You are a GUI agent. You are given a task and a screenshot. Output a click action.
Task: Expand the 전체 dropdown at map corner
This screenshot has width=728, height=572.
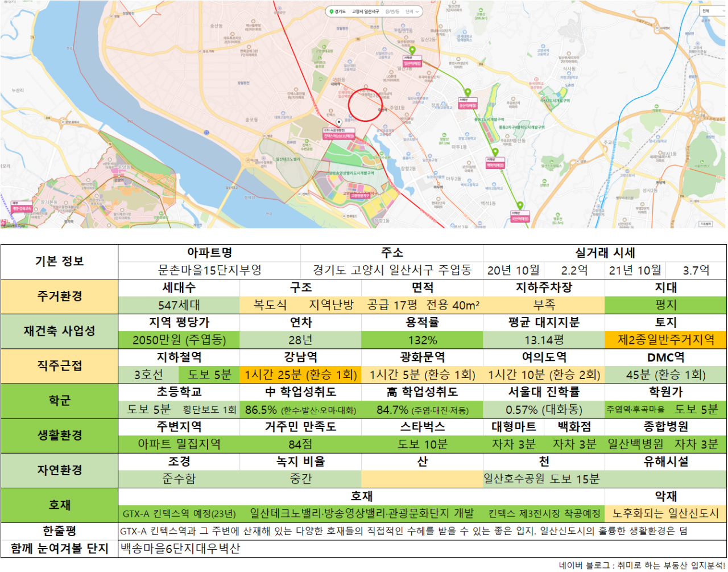coord(713,11)
